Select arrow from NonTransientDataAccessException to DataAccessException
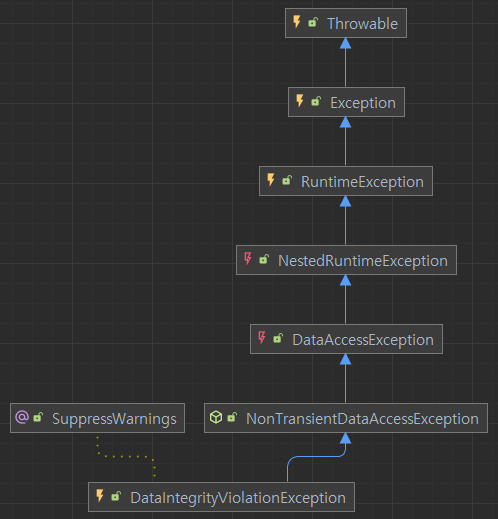This screenshot has height=519, width=498. pyautogui.click(x=346, y=379)
